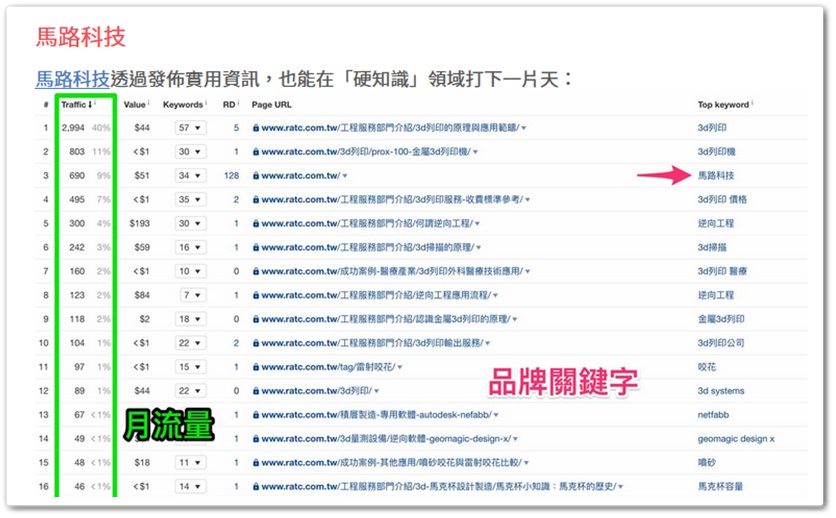Click the lock icon of the 3d掃描的原理 URL

(x=256, y=248)
